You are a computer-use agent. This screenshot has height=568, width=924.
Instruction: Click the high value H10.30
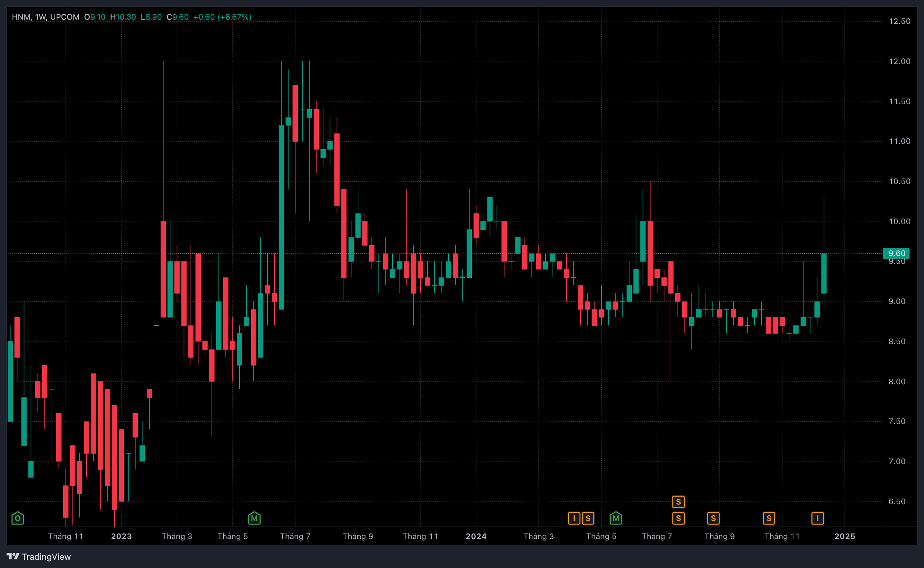point(123,17)
